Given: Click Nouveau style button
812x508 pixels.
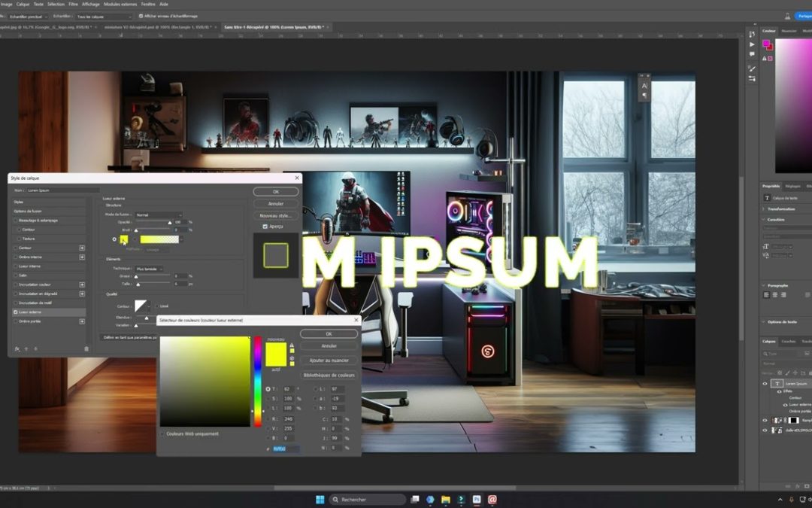Looking at the screenshot, I should (x=275, y=216).
